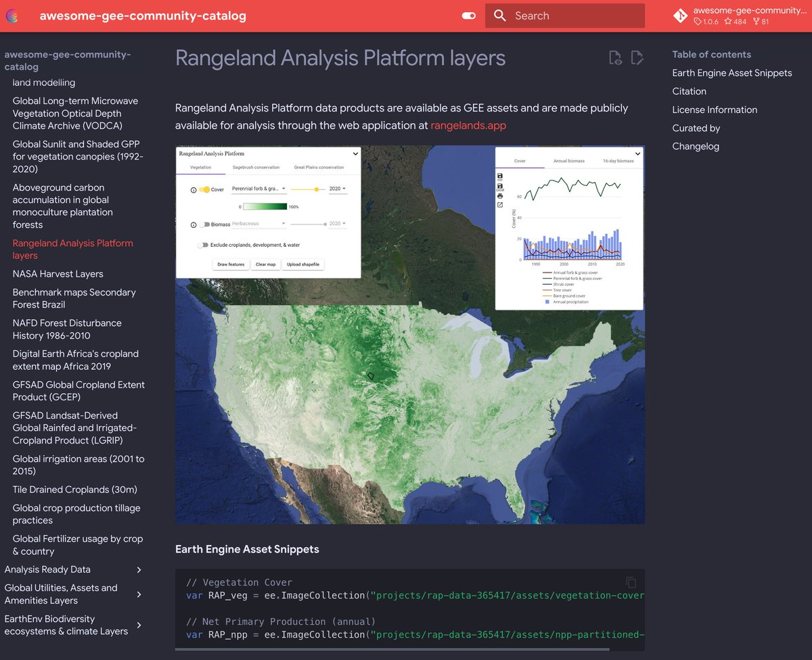Viewport: 812px width, 660px height.
Task: Select Rangeland Analysis Platform layers in sidebar
Action: [x=73, y=250]
